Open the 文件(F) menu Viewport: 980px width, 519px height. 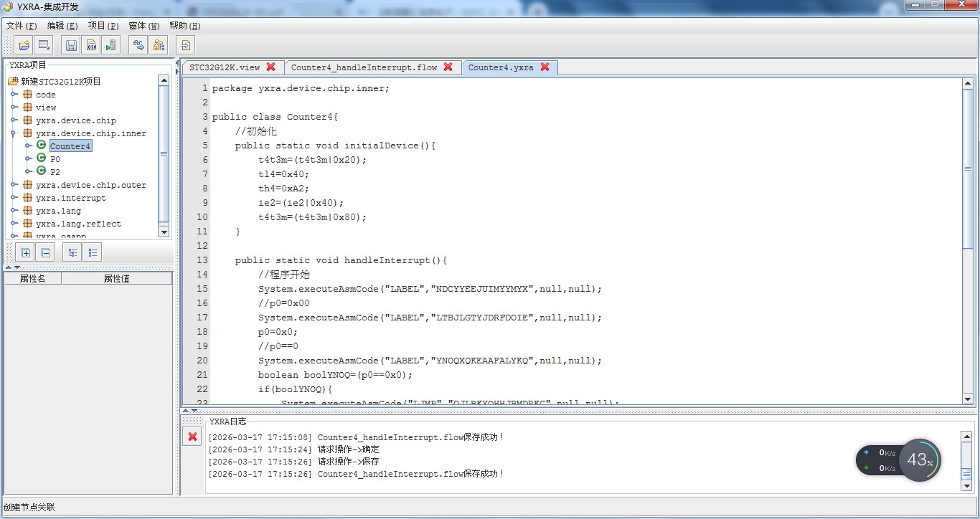point(22,26)
